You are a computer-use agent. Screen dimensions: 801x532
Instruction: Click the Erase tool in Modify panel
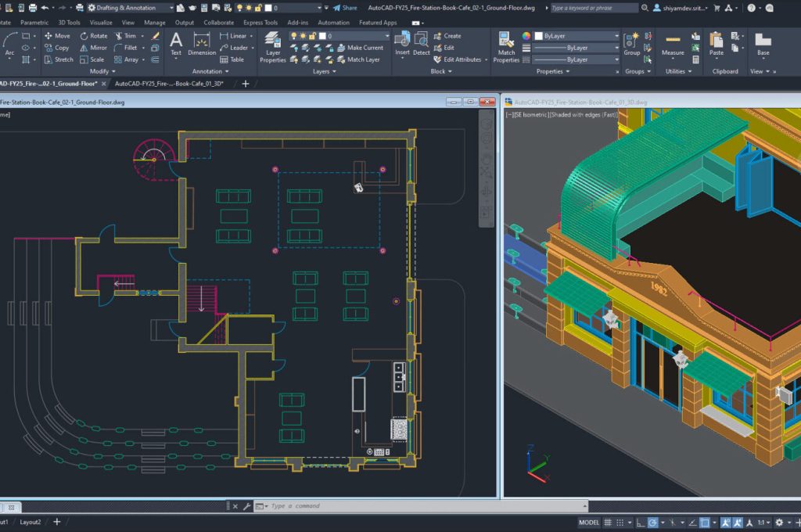tap(156, 36)
